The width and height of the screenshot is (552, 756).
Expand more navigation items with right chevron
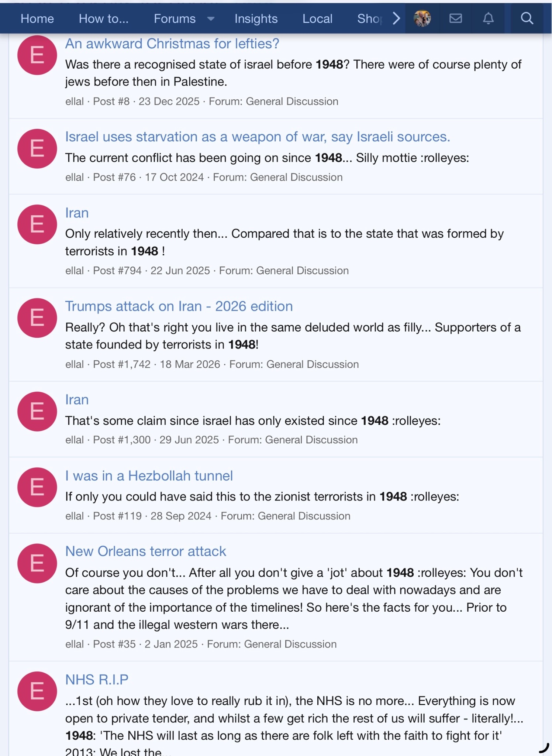[x=396, y=18]
